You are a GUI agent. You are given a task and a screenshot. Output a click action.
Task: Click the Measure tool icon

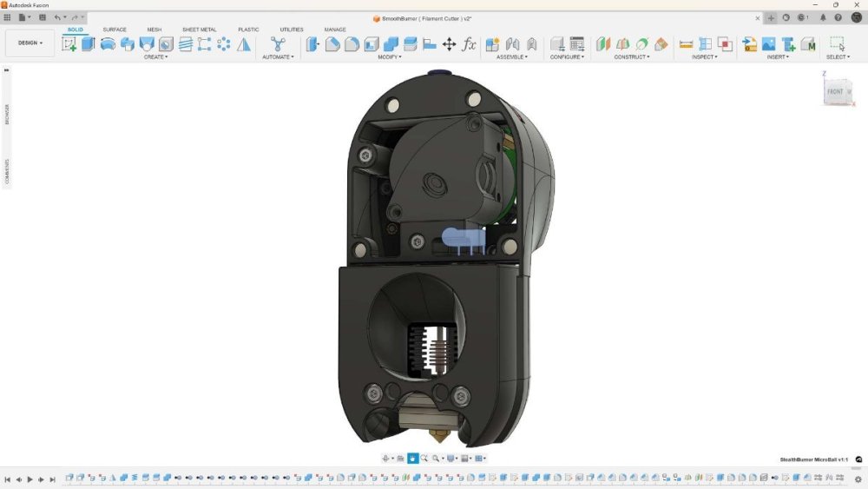[x=686, y=44]
